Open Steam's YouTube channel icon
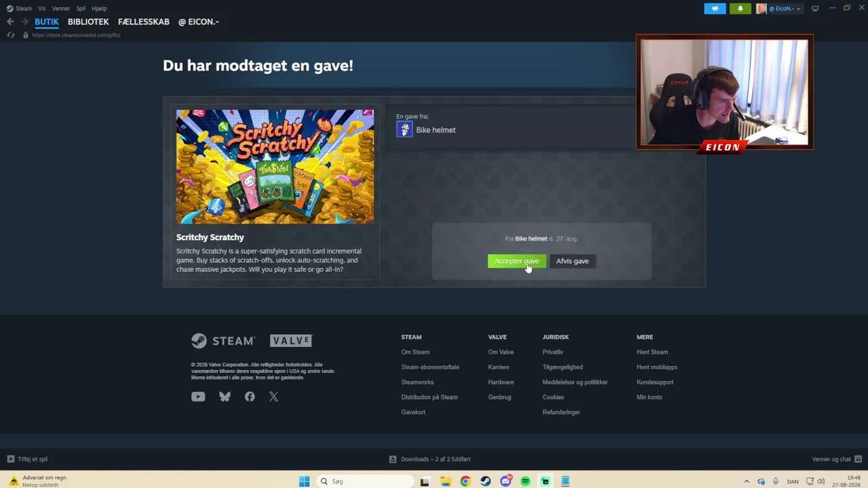The image size is (868, 488). pyautogui.click(x=198, y=397)
